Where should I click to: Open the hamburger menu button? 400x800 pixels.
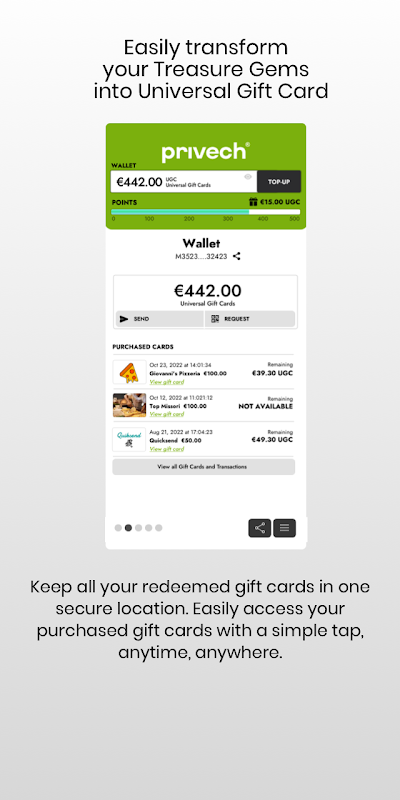pos(284,528)
